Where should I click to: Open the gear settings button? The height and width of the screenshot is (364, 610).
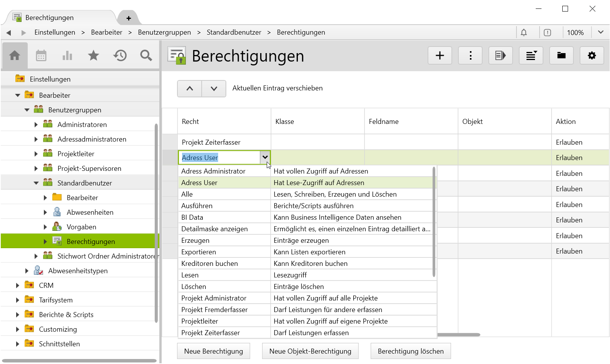(x=592, y=56)
